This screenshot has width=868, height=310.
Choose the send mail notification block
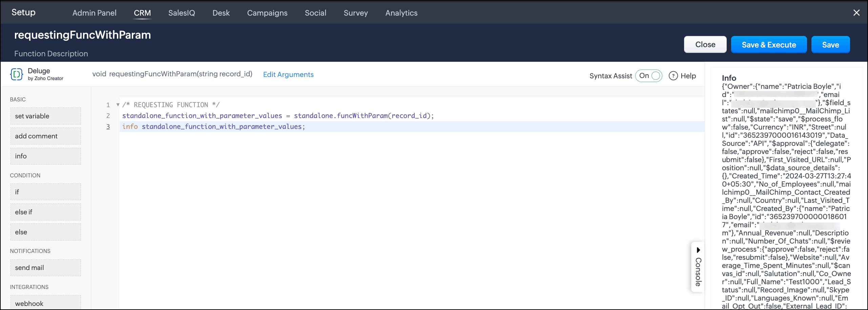pos(45,268)
